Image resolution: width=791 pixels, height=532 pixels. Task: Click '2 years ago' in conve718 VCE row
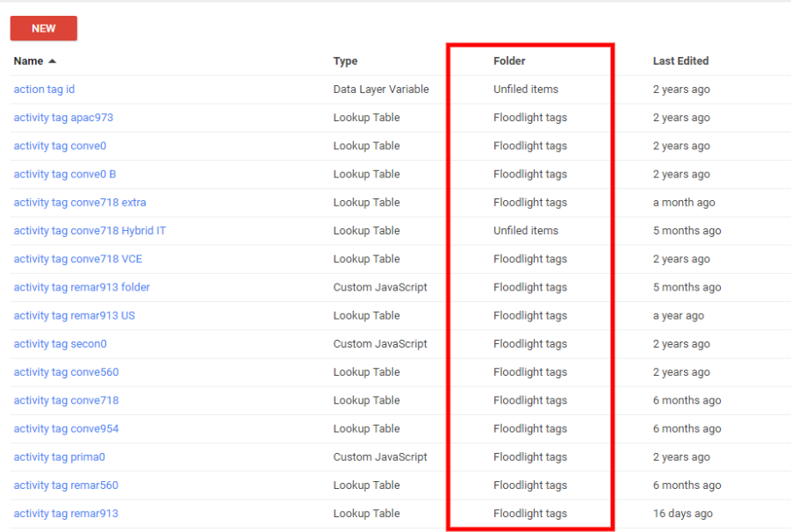click(681, 259)
